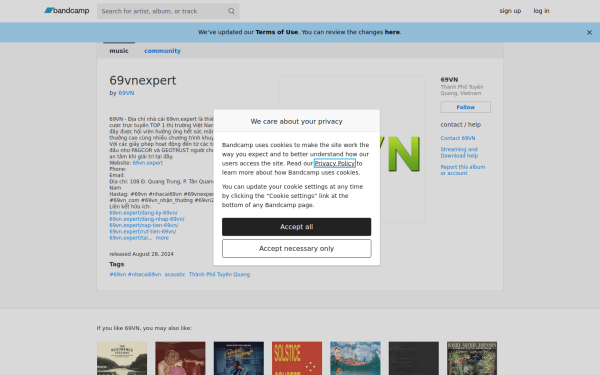The image size is (600, 375).
Task: Open the dark blue recommended album cover
Action: click(239, 359)
